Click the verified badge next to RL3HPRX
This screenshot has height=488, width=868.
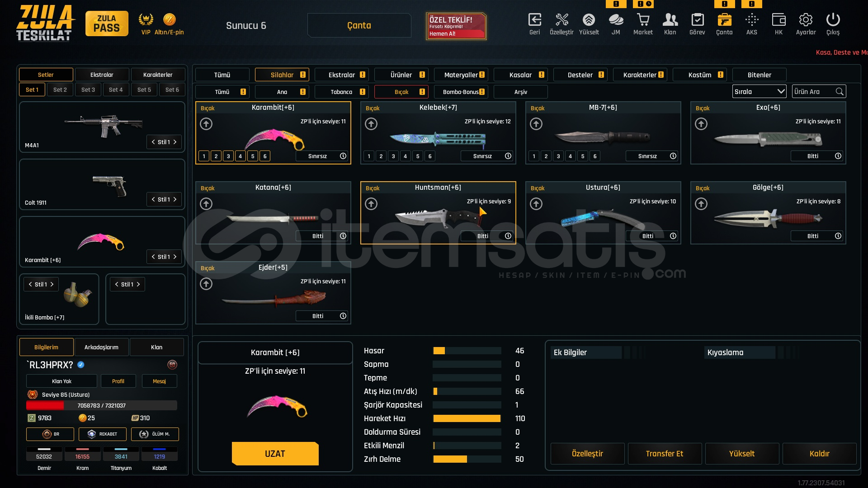point(81,365)
